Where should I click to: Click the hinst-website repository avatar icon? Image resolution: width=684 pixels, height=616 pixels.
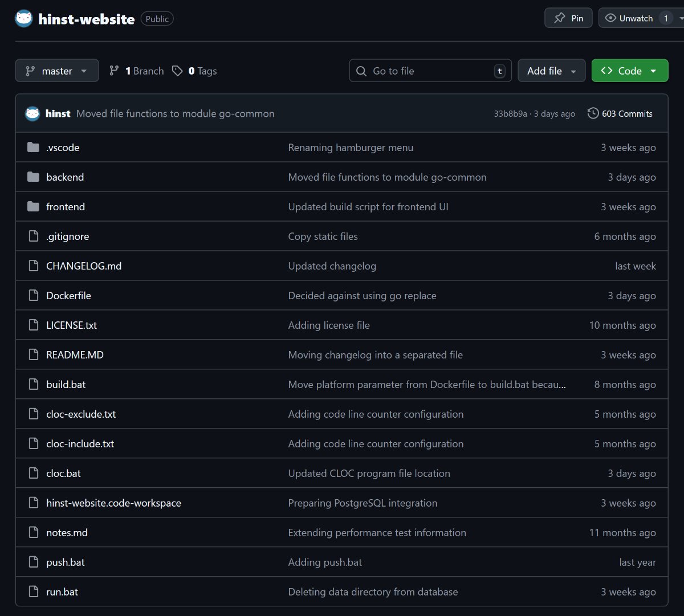tap(24, 19)
